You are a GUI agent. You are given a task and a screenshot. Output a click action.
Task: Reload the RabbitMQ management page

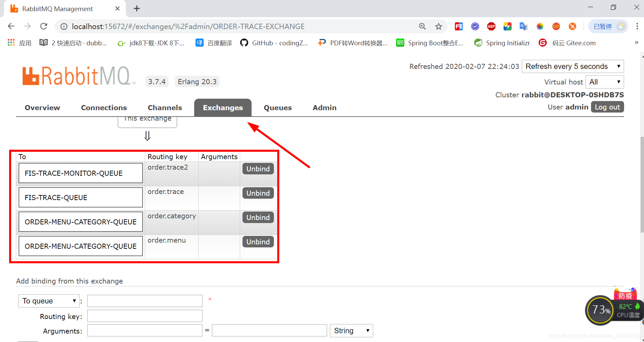tap(44, 26)
